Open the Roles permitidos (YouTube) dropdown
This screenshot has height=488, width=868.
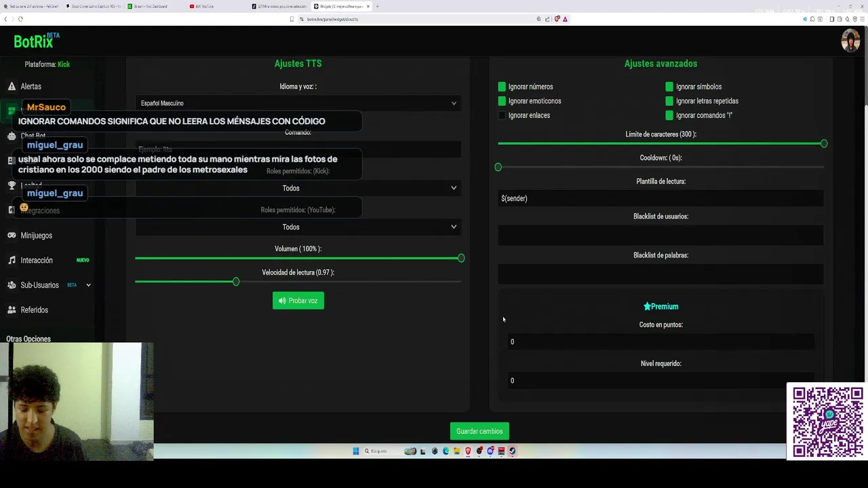298,227
